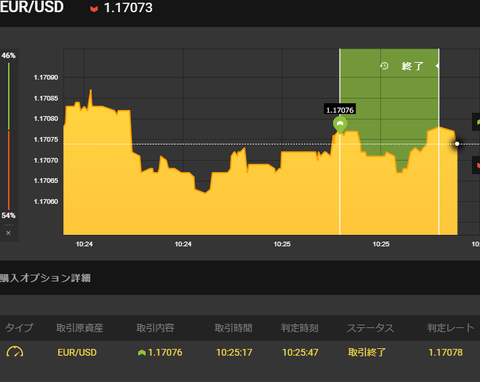Viewport: 480px width, 382px height.
Task: Click the 1.17076 price tooltip label
Action: click(340, 110)
